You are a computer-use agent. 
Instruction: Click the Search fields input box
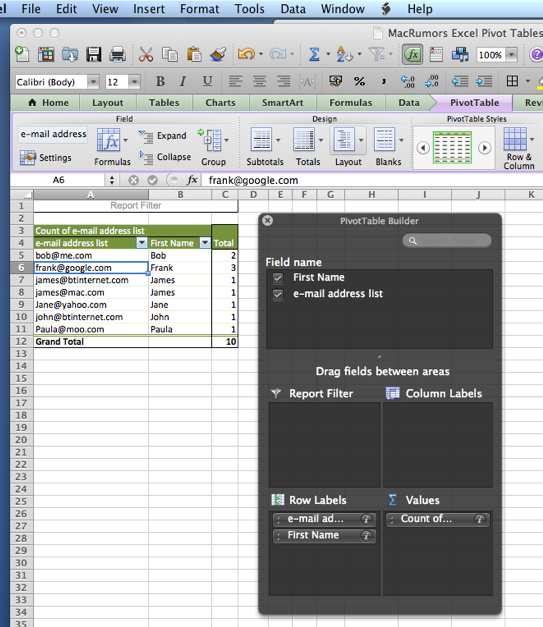[447, 240]
